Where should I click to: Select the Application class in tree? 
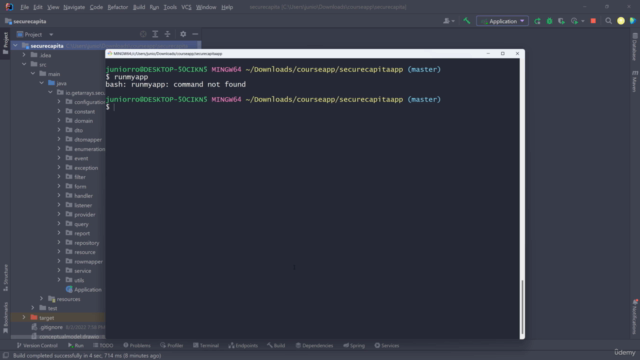pyautogui.click(x=88, y=290)
